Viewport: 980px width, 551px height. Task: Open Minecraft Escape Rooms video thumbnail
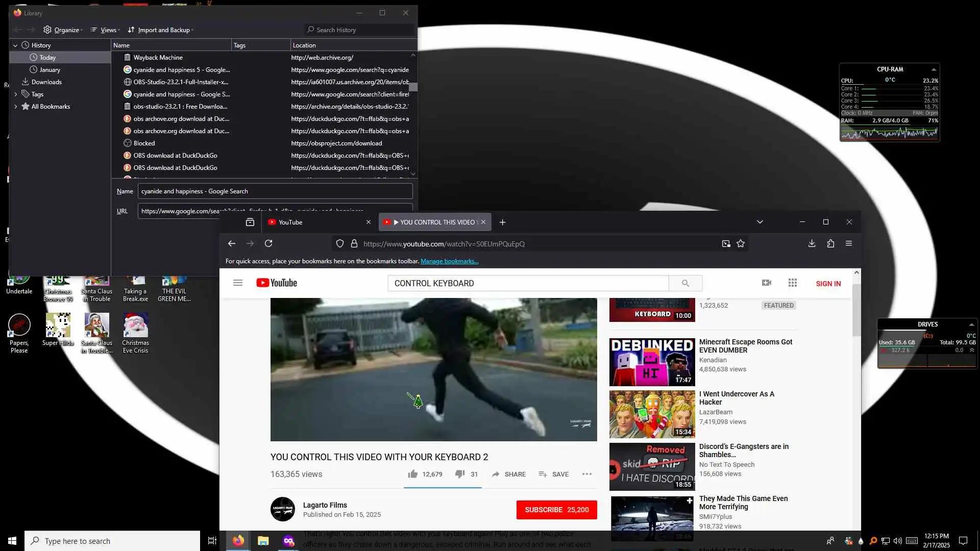[652, 362]
